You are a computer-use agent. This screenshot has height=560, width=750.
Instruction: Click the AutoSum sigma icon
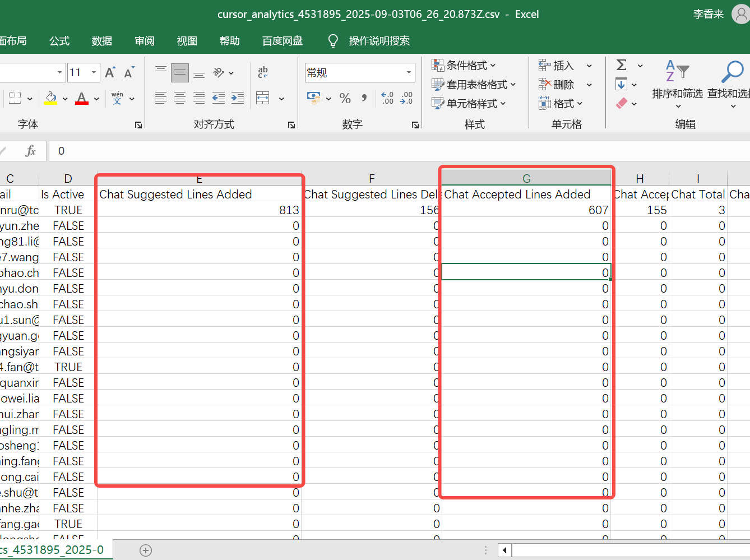(x=621, y=65)
